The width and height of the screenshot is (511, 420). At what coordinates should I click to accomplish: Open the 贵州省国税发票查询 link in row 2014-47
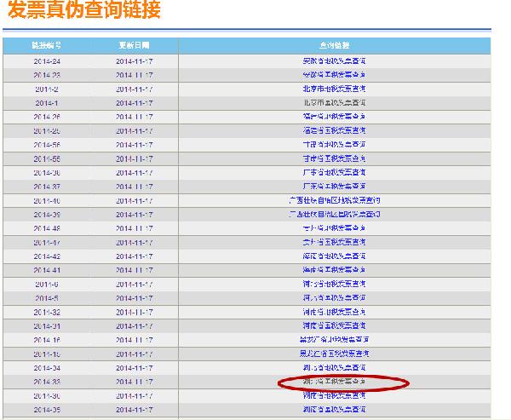pyautogui.click(x=334, y=242)
